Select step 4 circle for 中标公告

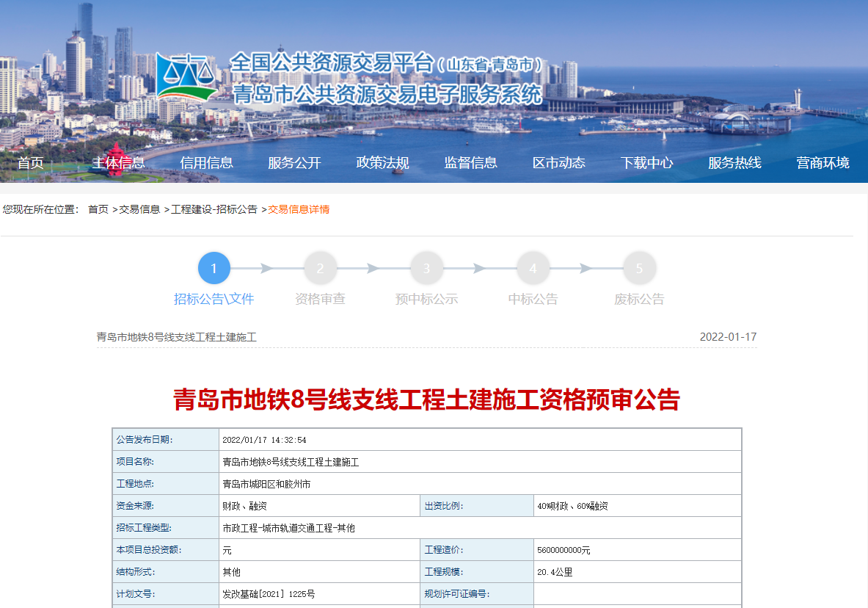click(x=533, y=269)
